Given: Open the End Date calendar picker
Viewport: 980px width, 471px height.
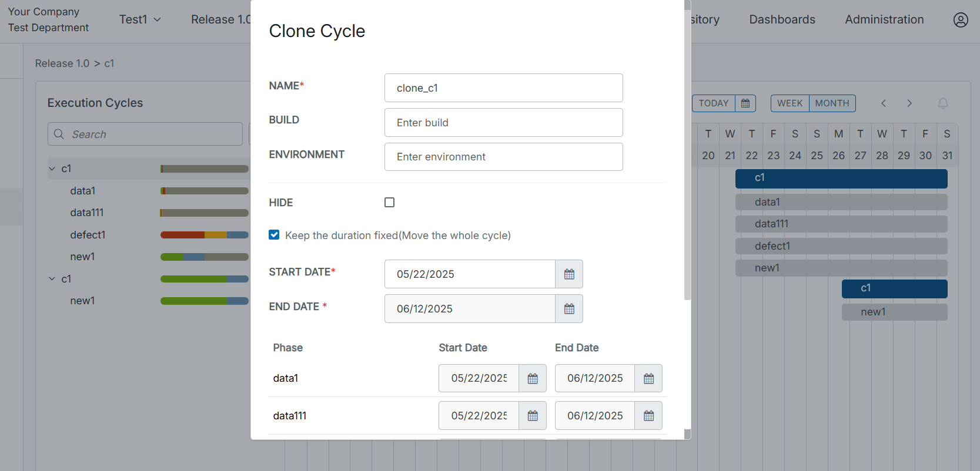Looking at the screenshot, I should coord(568,309).
